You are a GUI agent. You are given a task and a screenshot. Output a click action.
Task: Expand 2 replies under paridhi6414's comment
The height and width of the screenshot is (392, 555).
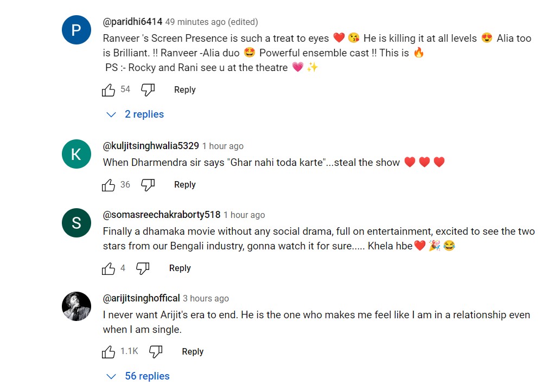click(x=136, y=114)
